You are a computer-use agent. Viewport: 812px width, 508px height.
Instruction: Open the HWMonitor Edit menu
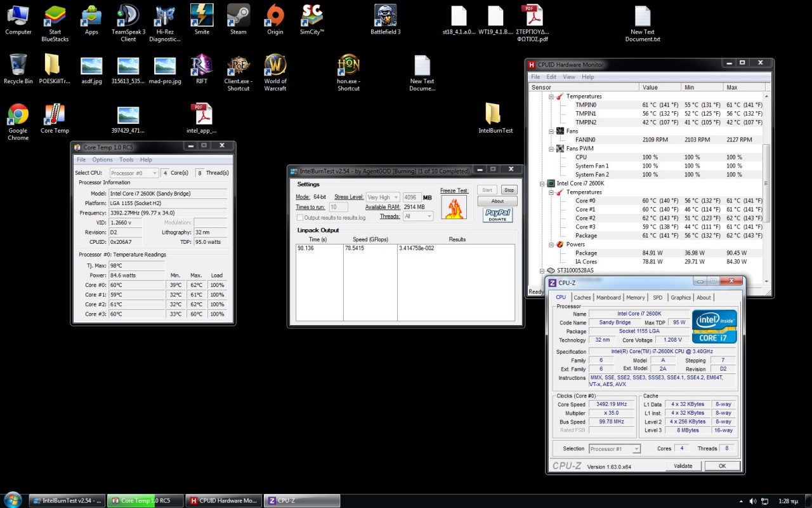click(x=552, y=77)
